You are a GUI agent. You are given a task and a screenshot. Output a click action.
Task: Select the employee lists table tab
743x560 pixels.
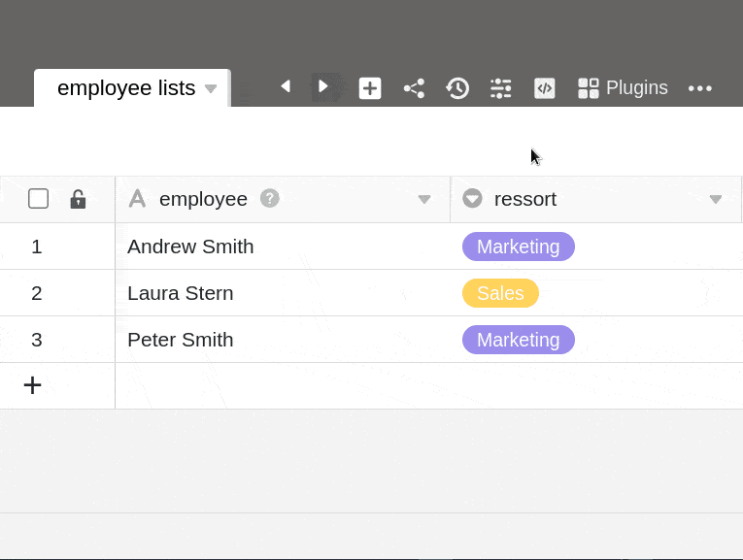125,88
